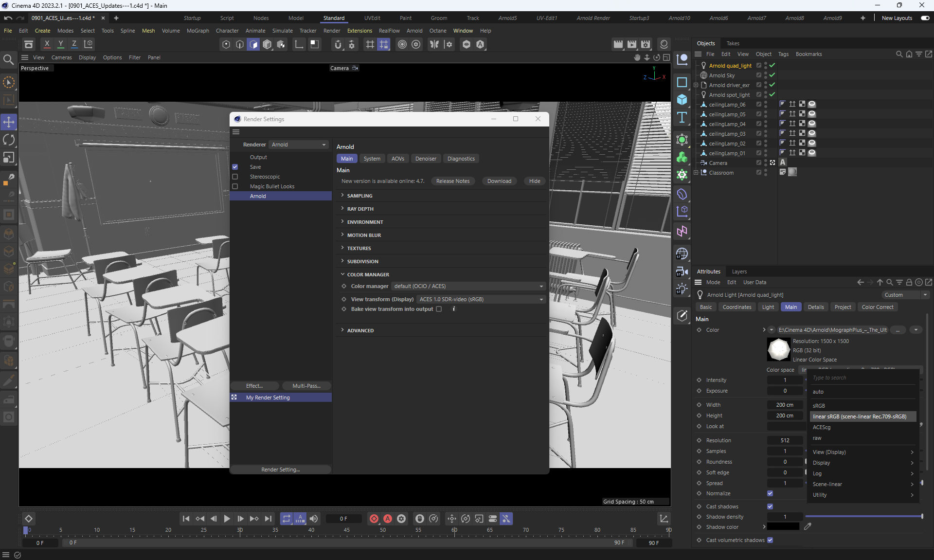934x560 pixels.
Task: Click the Text spline tool icon
Action: [682, 117]
